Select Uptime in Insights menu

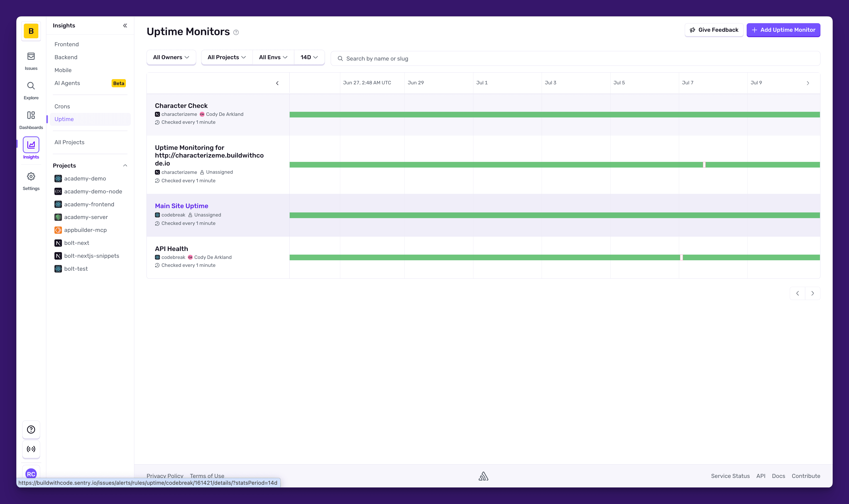pos(90,119)
